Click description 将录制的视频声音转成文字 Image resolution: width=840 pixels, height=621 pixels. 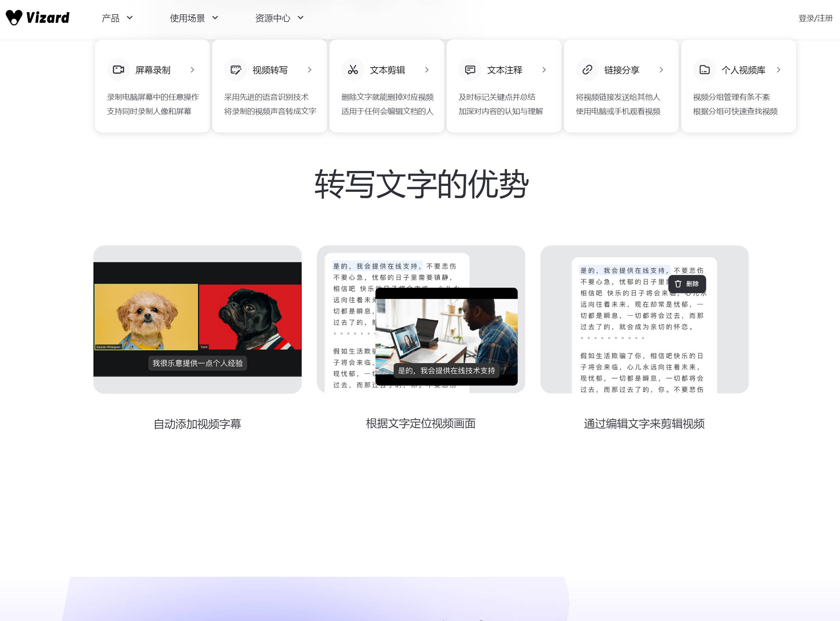point(270,111)
